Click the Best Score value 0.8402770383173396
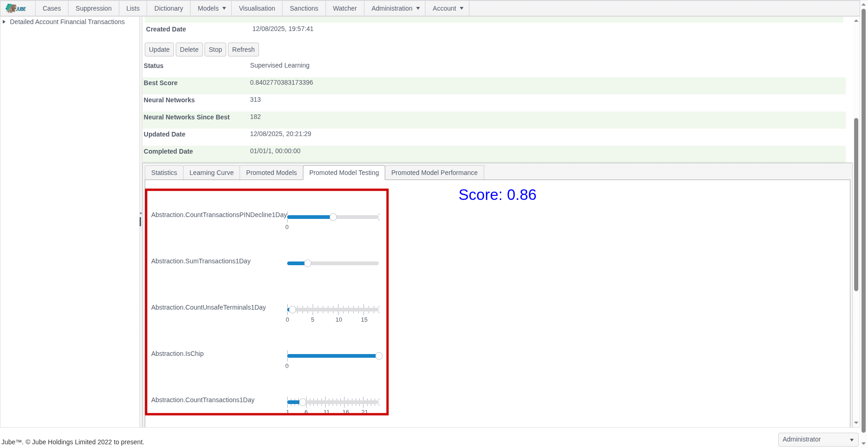The height and width of the screenshot is (448, 868). (281, 82)
